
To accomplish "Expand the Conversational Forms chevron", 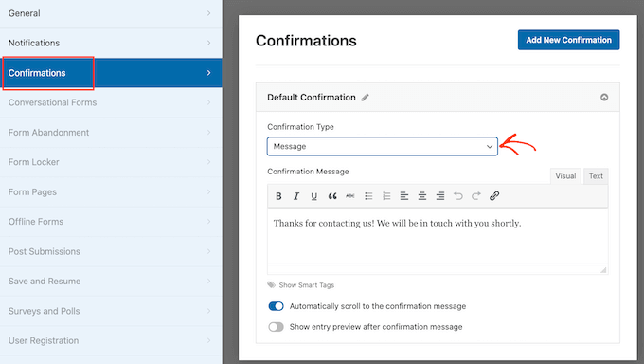I will (x=208, y=102).
